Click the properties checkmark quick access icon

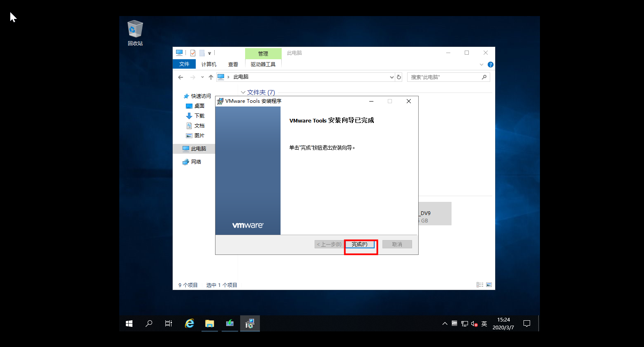[193, 53]
